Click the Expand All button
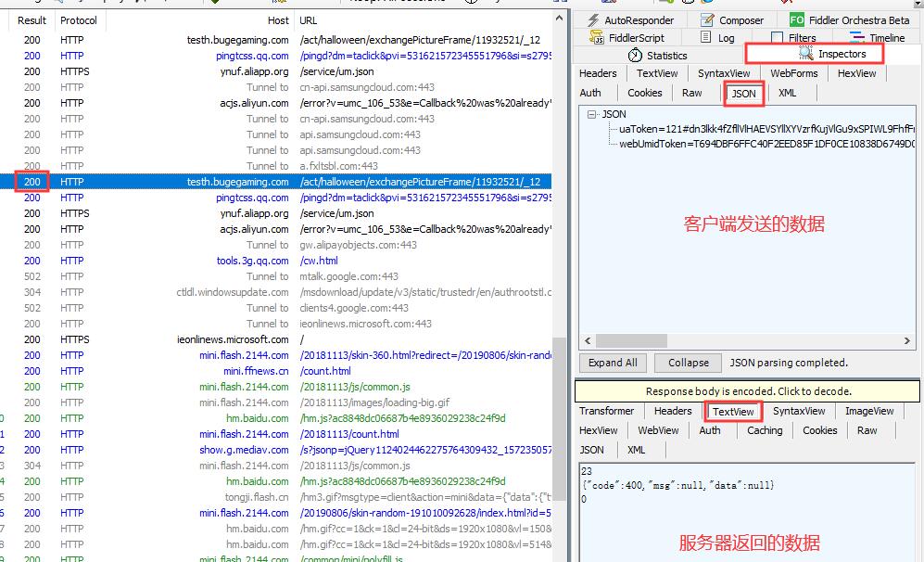Screen dimensions: 924x562 [x=613, y=363]
